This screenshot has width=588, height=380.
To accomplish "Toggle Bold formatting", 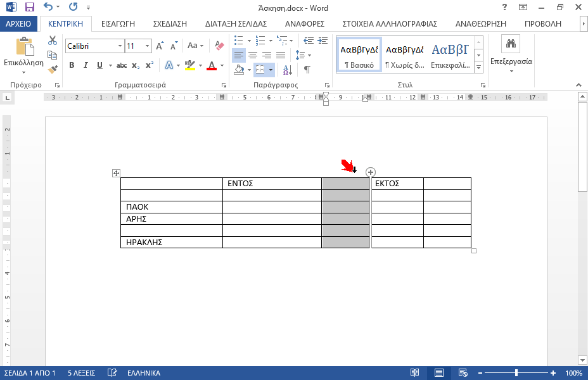I will click(72, 65).
